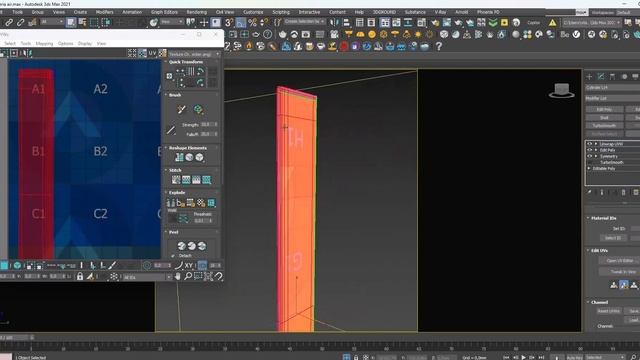Click the Play Animation button

pos(524,357)
